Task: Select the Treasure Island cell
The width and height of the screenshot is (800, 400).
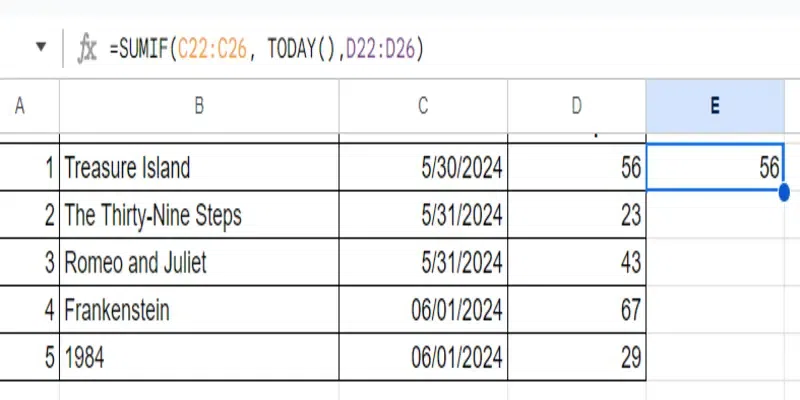Action: 199,167
